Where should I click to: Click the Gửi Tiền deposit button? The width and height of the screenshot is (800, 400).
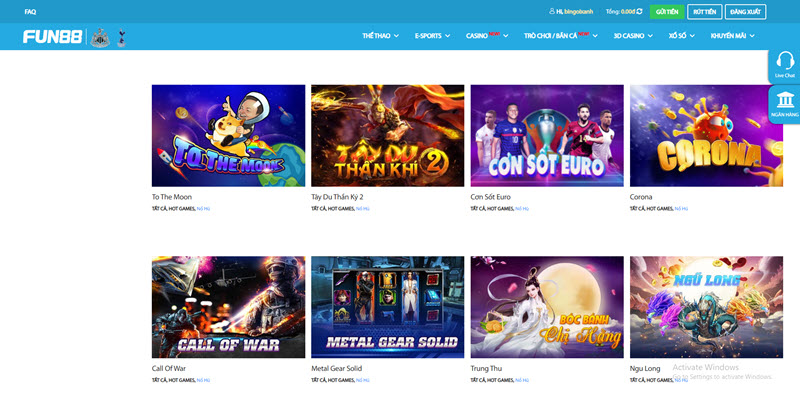coord(667,12)
